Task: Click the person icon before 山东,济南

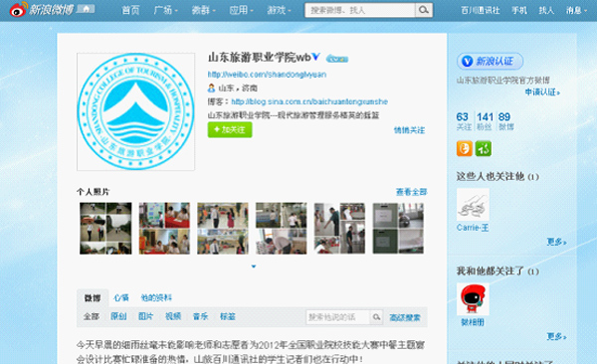Action: (211, 88)
